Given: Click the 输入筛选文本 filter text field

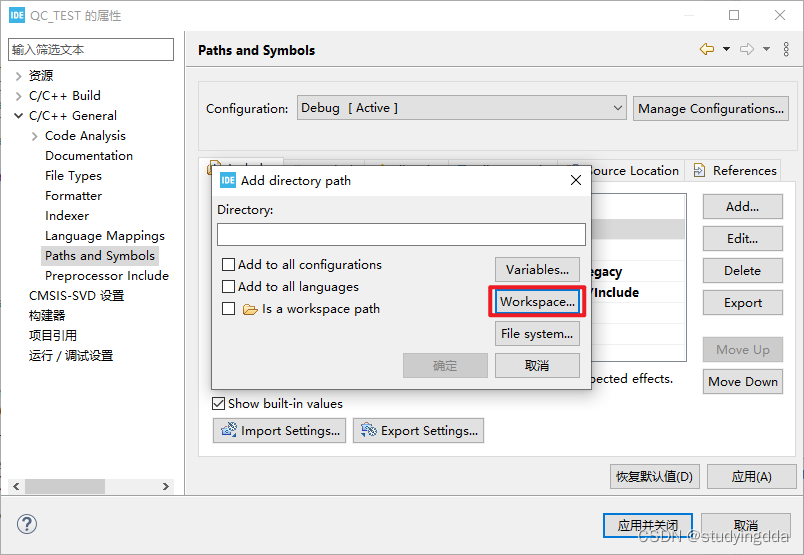Looking at the screenshot, I should click(91, 50).
